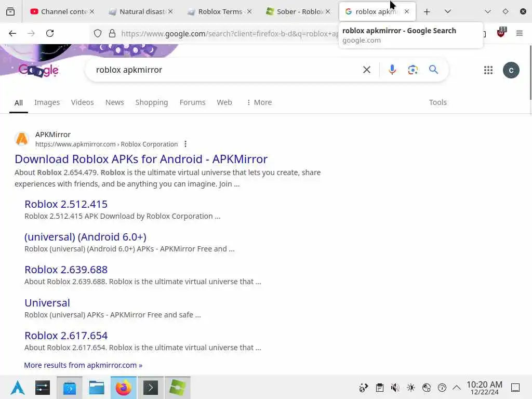This screenshot has height=399, width=532.
Task: Select the News search filter
Action: pos(115,102)
